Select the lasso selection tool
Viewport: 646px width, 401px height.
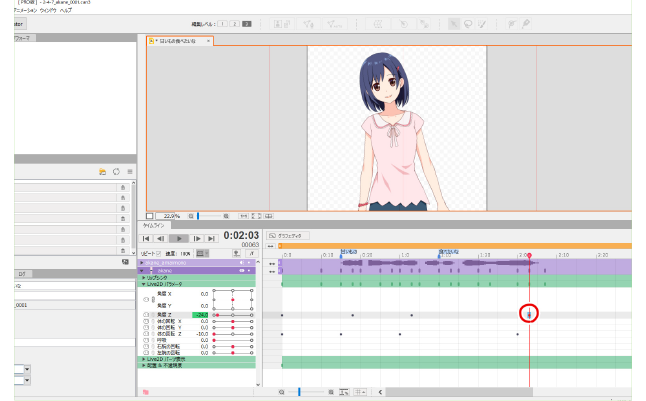point(468,24)
